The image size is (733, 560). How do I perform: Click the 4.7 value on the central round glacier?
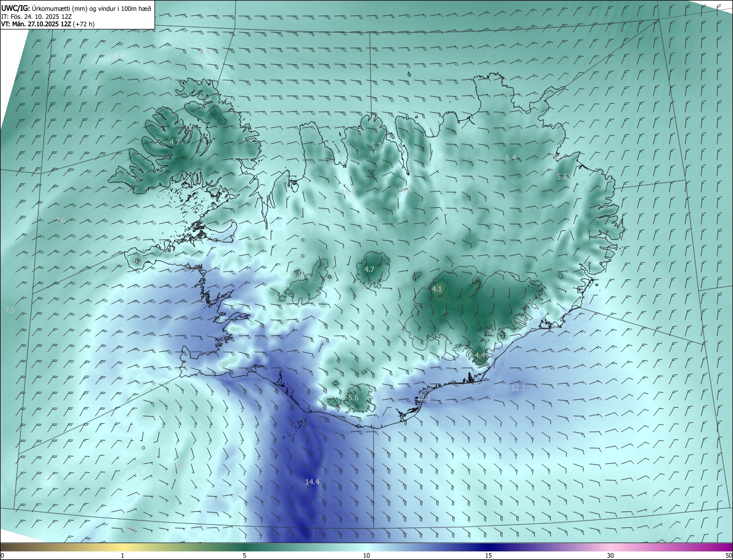[369, 269]
